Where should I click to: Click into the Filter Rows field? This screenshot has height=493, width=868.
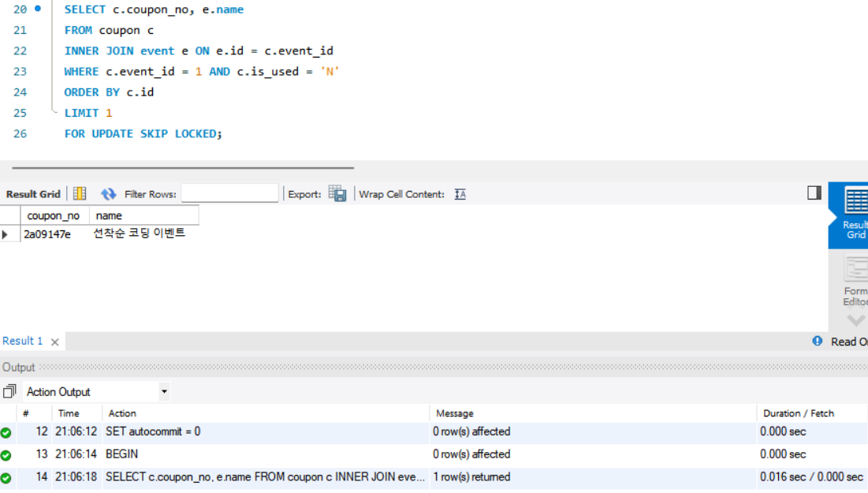(x=229, y=194)
